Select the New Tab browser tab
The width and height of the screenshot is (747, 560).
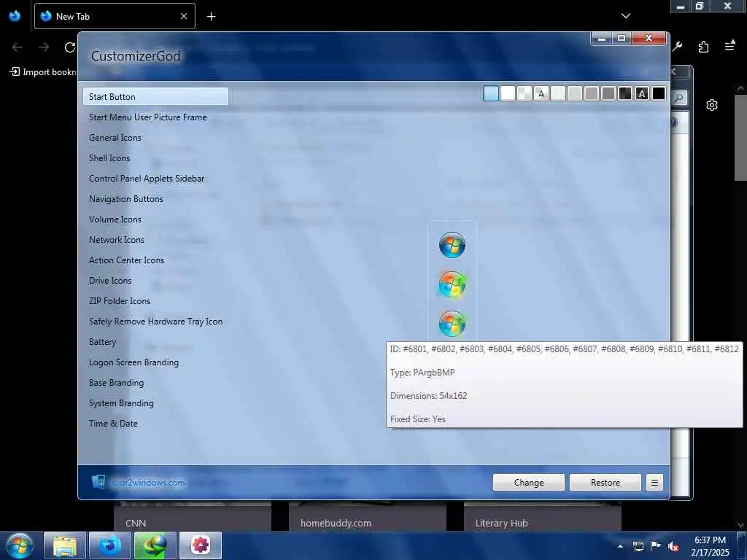(x=115, y=16)
